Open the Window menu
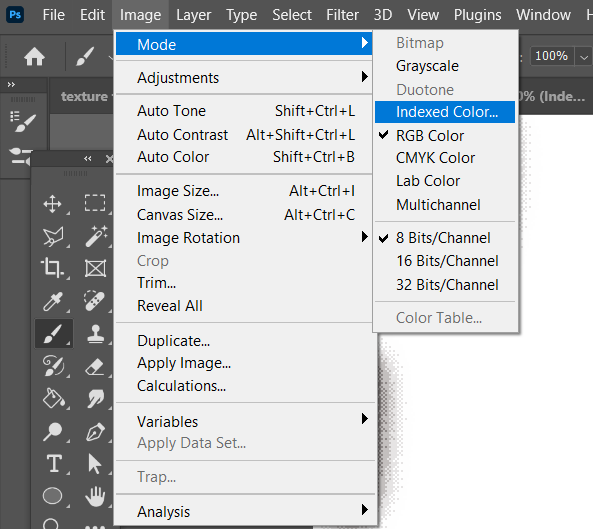 543,15
